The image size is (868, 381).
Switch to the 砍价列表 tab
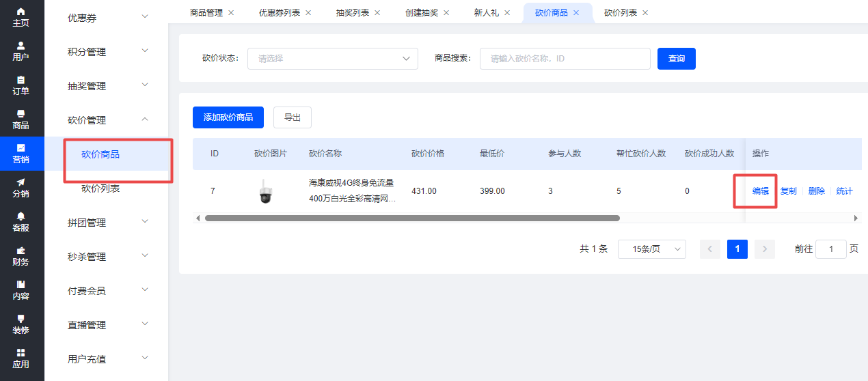(x=621, y=12)
